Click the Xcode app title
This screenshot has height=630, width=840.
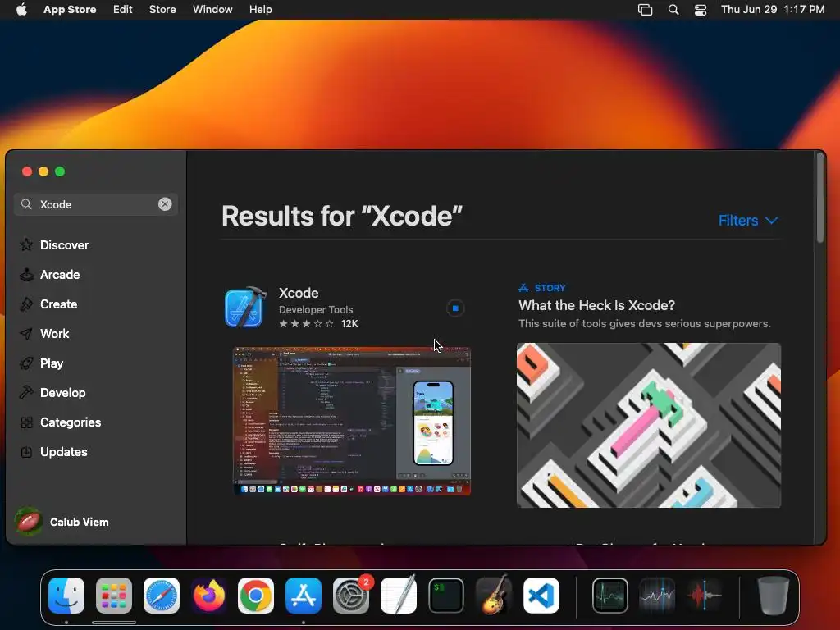point(299,293)
